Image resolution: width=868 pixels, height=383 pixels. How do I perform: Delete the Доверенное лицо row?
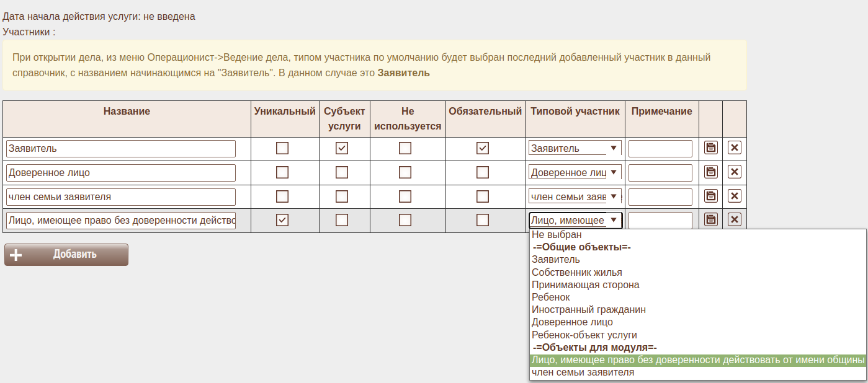(x=734, y=172)
